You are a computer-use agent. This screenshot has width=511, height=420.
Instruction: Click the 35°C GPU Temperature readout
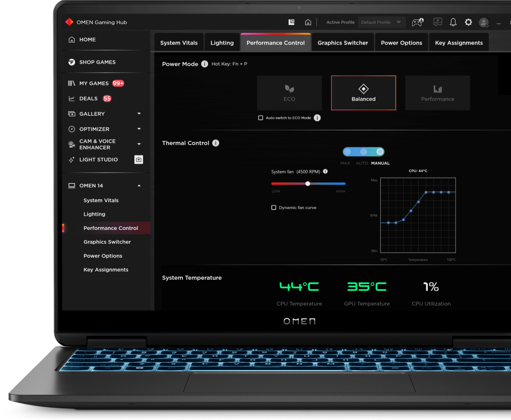pos(367,287)
